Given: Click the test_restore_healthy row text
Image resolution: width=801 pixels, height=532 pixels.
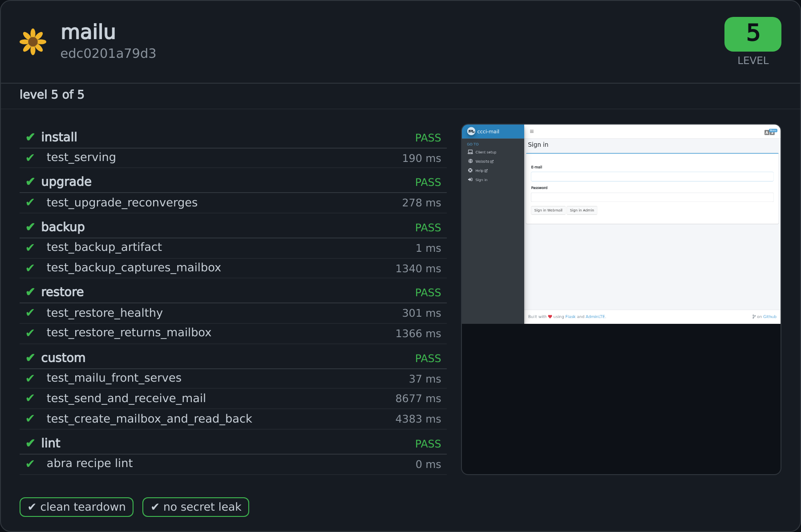Looking at the screenshot, I should (105, 313).
